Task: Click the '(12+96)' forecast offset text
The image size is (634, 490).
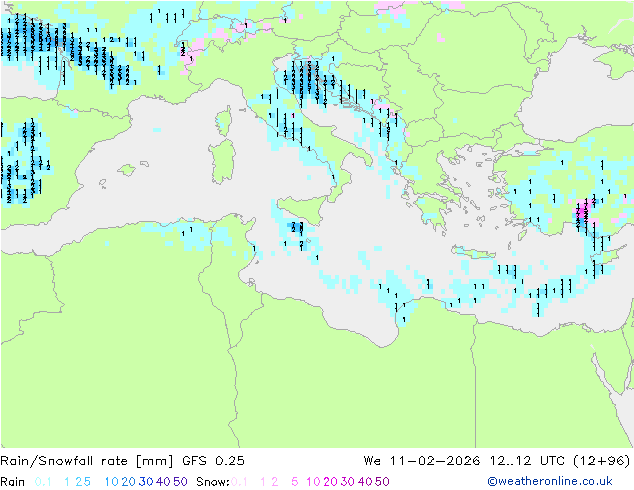Action: 602,461
